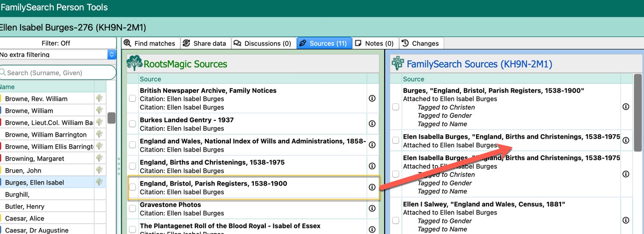
Task: Select the Gravestone Photos source row
Action: 254,209
